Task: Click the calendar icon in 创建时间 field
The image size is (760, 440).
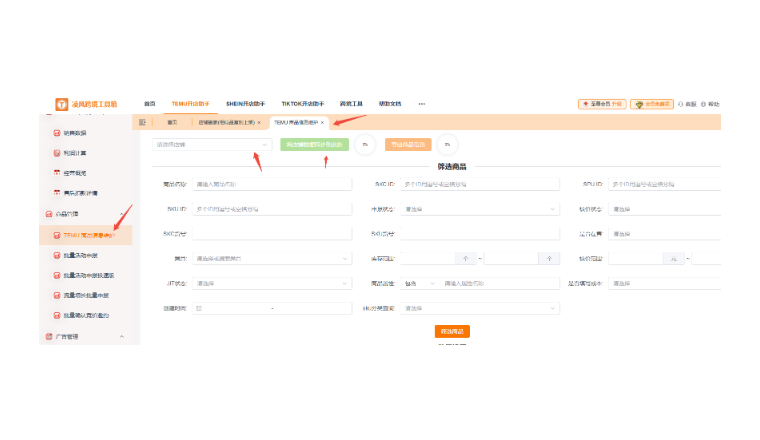Action: (199, 308)
